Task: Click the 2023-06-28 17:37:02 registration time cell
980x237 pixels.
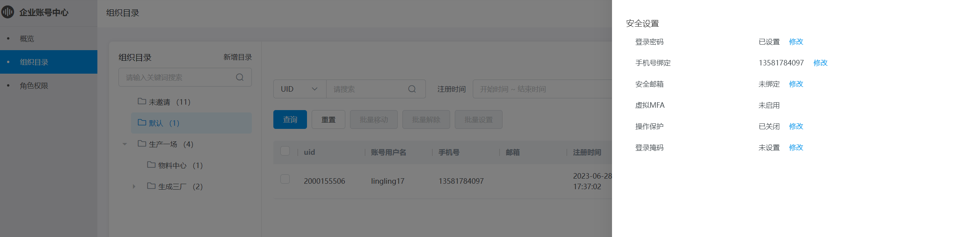Action: pyautogui.click(x=592, y=181)
